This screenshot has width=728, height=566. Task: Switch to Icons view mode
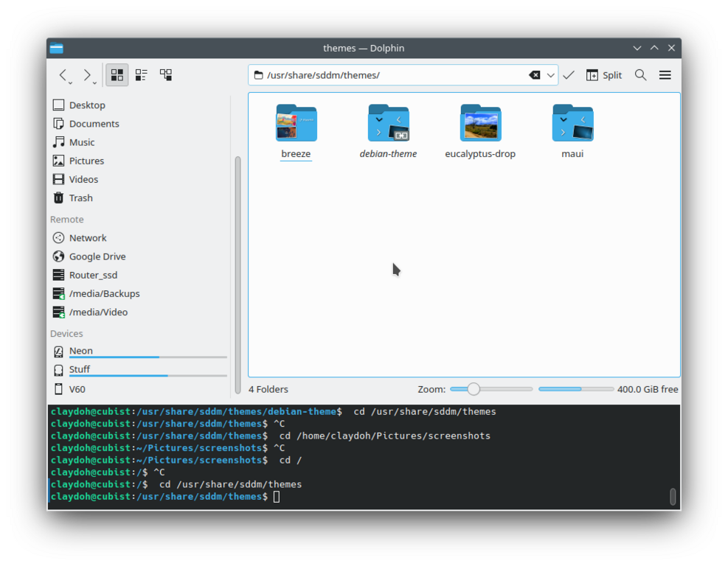click(117, 75)
